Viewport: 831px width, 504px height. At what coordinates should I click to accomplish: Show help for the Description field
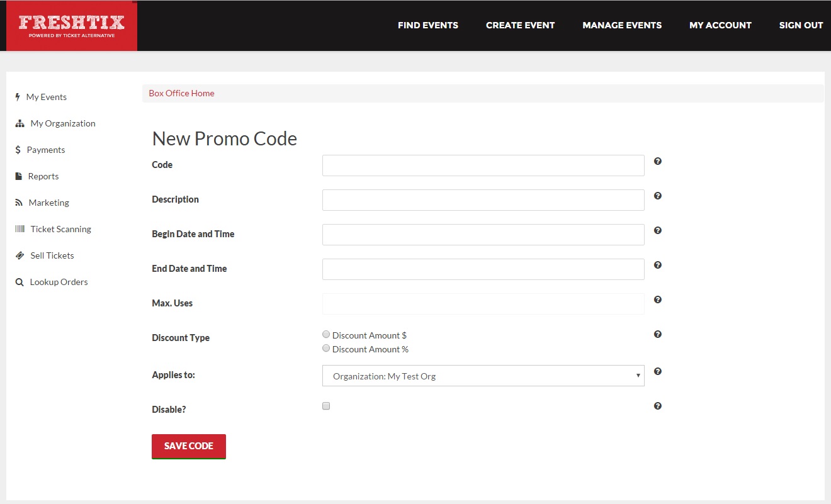pos(658,196)
